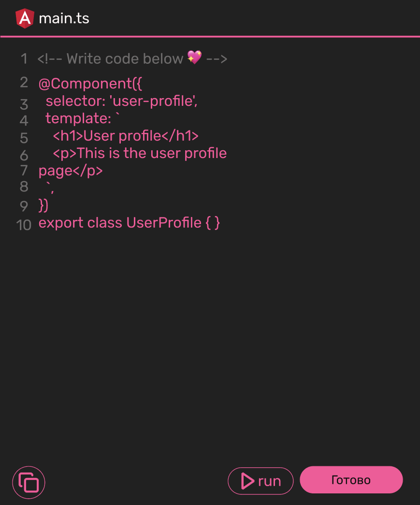Click the Angular logo icon
Image resolution: width=420 pixels, height=505 pixels.
coord(24,19)
